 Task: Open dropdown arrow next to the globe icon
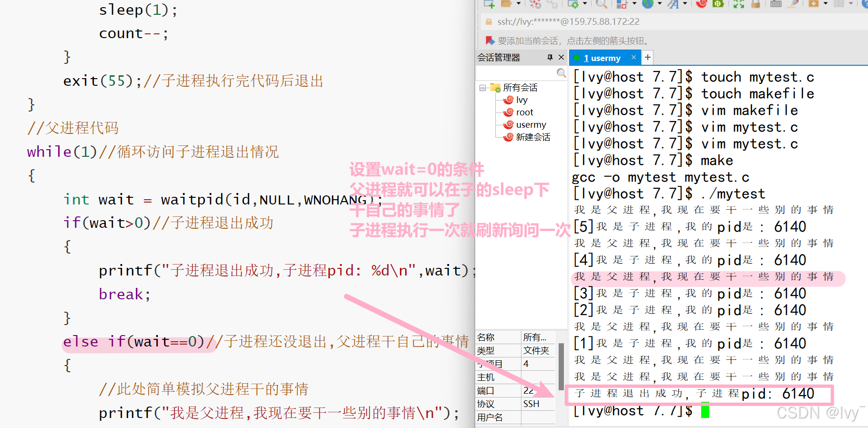[659, 4]
